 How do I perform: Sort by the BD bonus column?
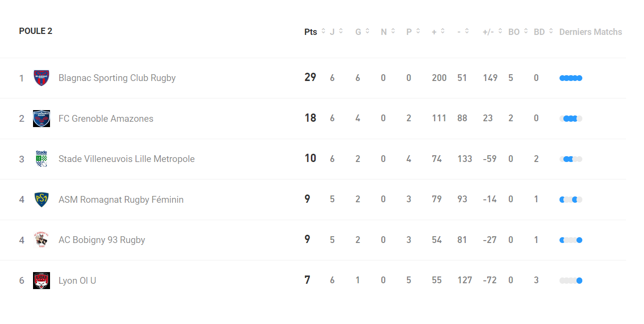[x=543, y=32]
